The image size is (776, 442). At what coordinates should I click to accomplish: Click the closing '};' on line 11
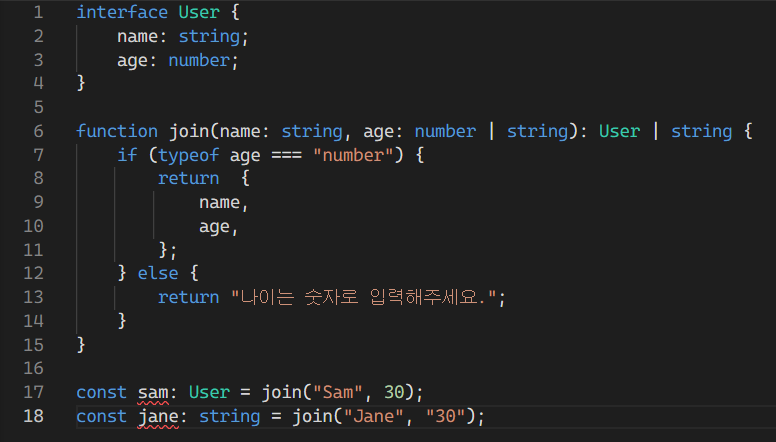click(x=168, y=250)
